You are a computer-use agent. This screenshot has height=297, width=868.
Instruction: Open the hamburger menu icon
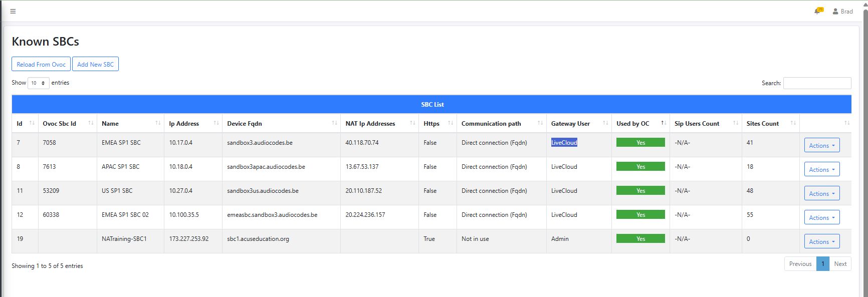pyautogui.click(x=13, y=11)
